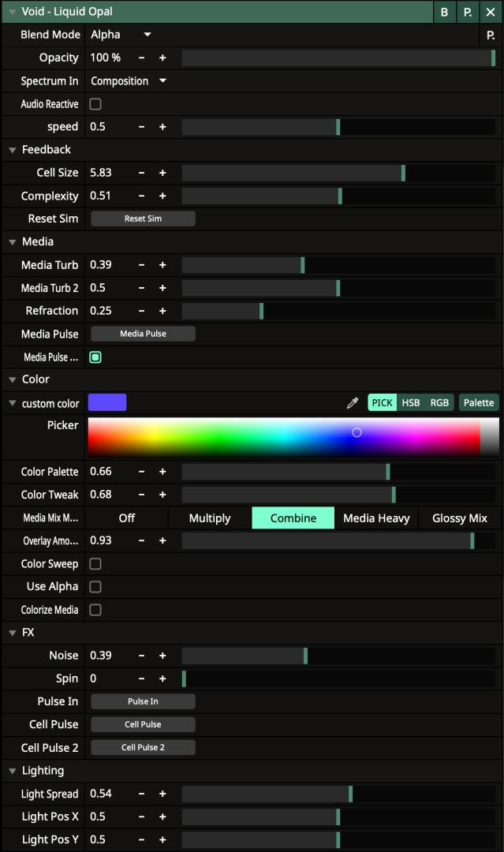Screen dimensions: 504x852
Task: Trigger the Pulse In button
Action: 143,701
